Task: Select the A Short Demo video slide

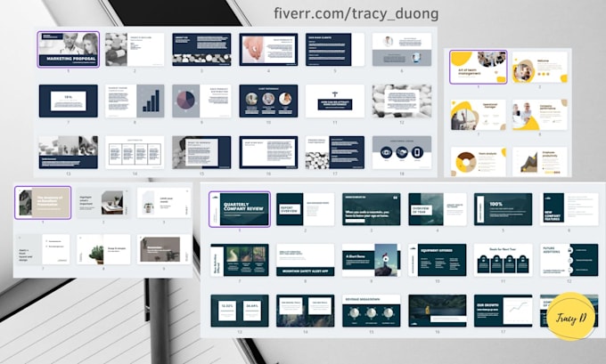Action: tap(372, 260)
